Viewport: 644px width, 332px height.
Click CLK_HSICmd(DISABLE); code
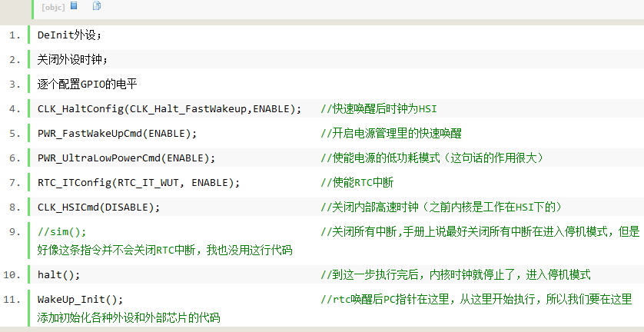point(99,207)
